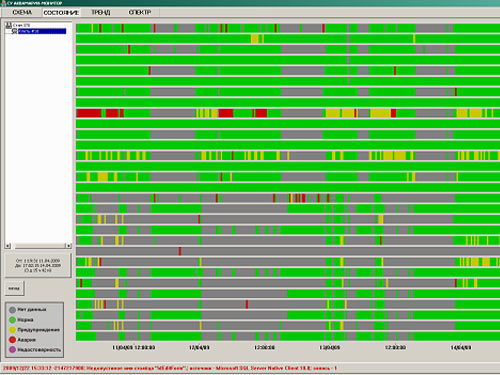Click the small button under the date range

coord(14,288)
